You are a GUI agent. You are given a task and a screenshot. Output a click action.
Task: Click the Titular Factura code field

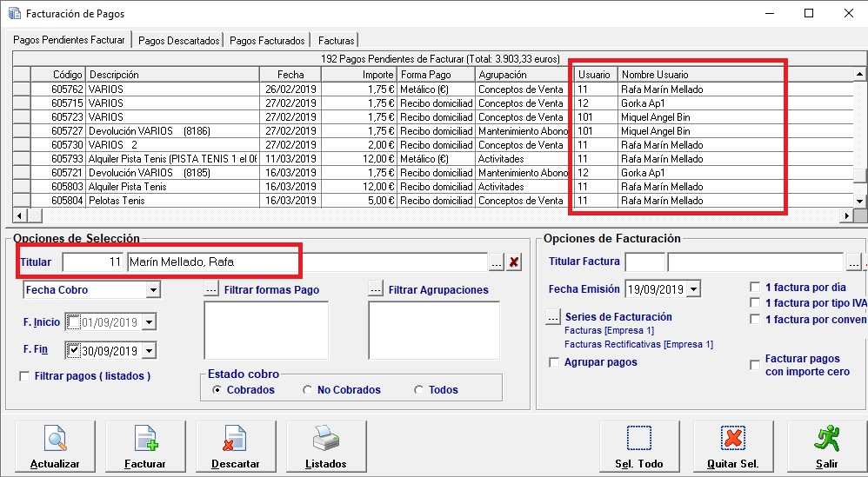click(644, 262)
